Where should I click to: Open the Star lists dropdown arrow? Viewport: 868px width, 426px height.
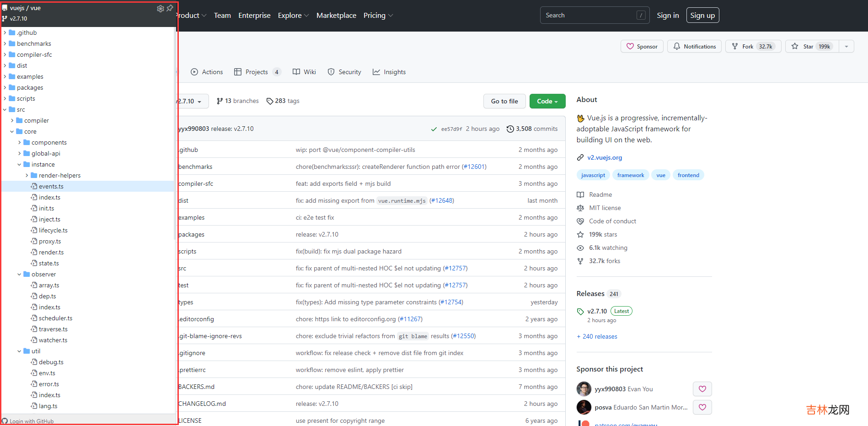point(847,46)
